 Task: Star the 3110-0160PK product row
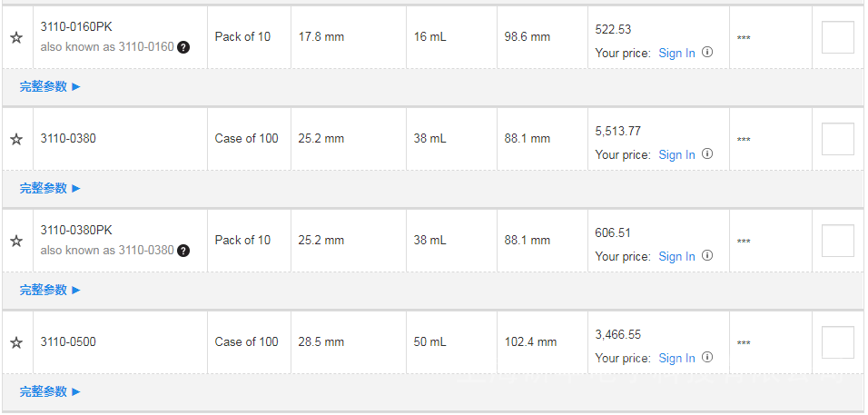[x=15, y=38]
